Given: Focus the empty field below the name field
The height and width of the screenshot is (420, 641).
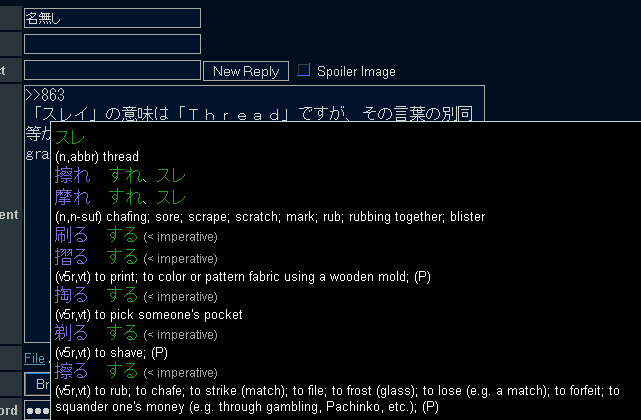Looking at the screenshot, I should click(112, 44).
